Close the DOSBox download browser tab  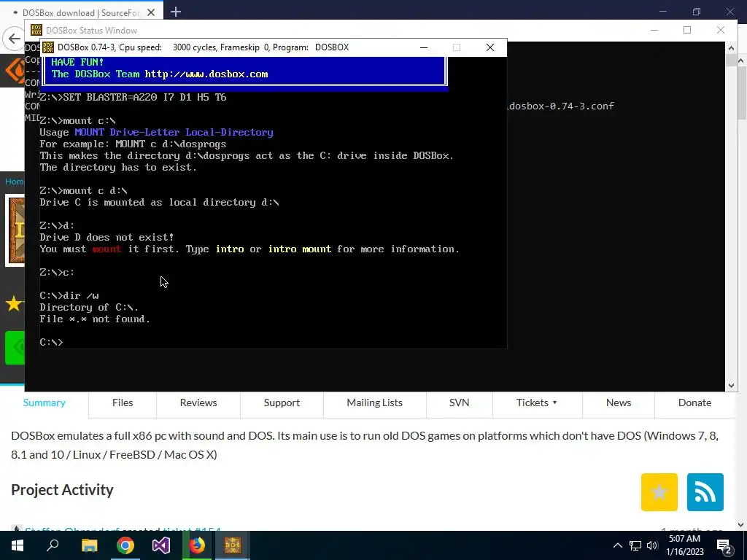[151, 12]
